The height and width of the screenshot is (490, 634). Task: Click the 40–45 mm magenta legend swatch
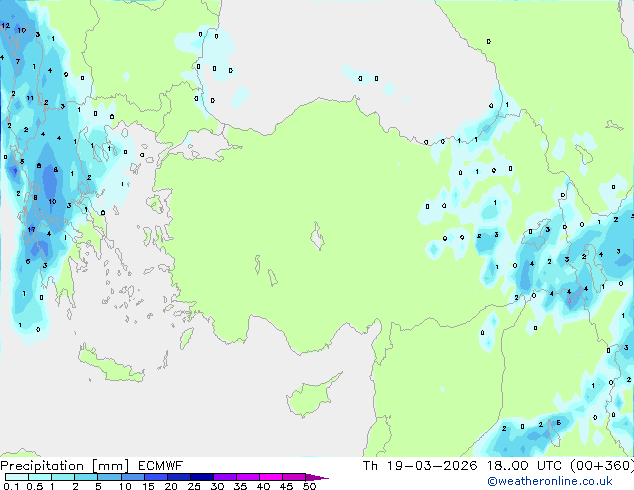[271, 477]
